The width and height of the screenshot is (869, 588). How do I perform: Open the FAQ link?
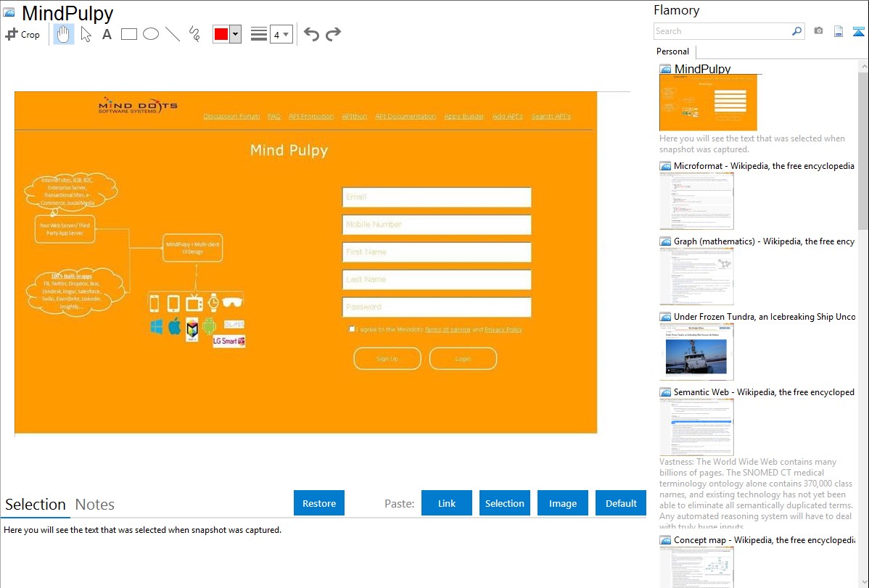click(x=273, y=117)
